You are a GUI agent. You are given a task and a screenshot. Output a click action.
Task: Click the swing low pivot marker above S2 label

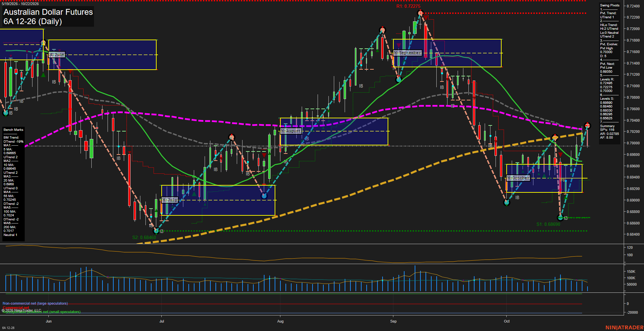point(156,231)
